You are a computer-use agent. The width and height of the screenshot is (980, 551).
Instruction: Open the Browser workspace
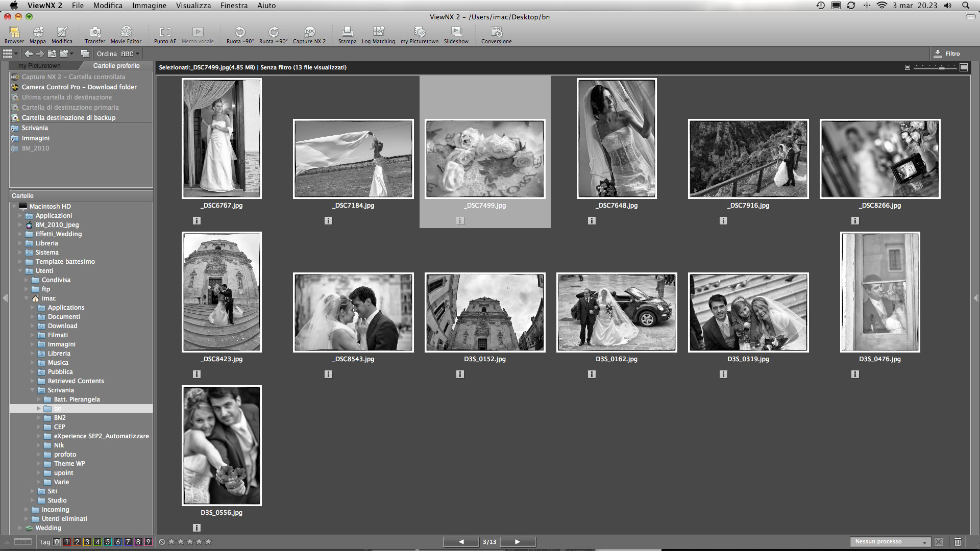coord(14,35)
